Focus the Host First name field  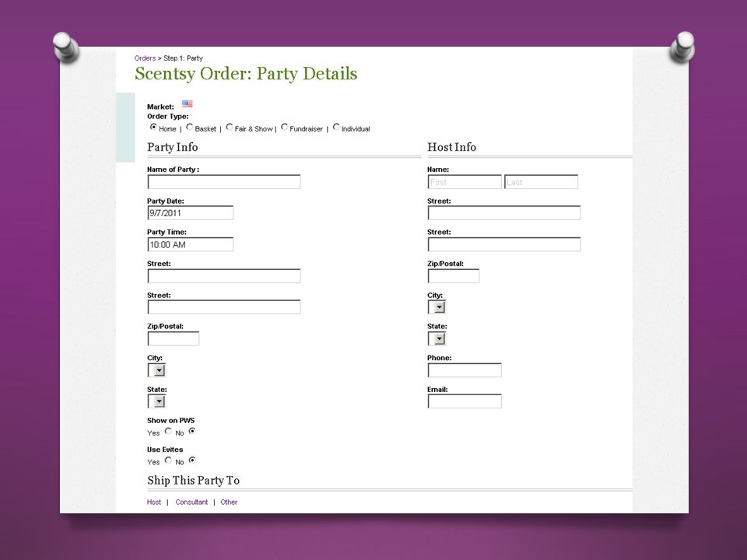click(x=465, y=182)
